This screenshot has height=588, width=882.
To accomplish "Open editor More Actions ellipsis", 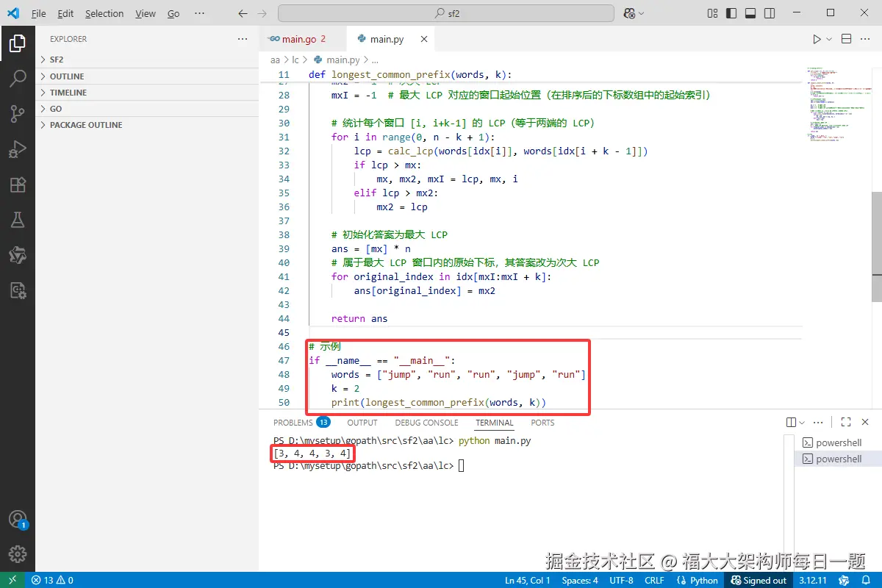I will (866, 39).
